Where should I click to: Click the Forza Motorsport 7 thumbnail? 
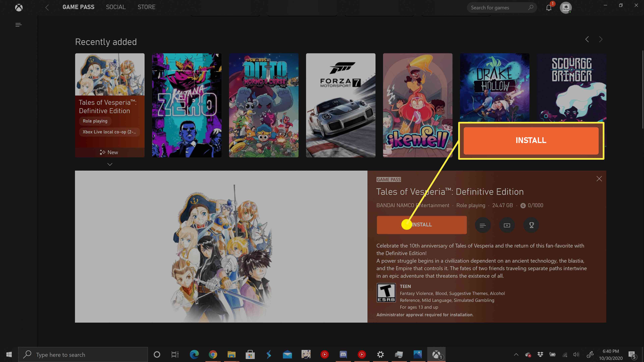[341, 105]
